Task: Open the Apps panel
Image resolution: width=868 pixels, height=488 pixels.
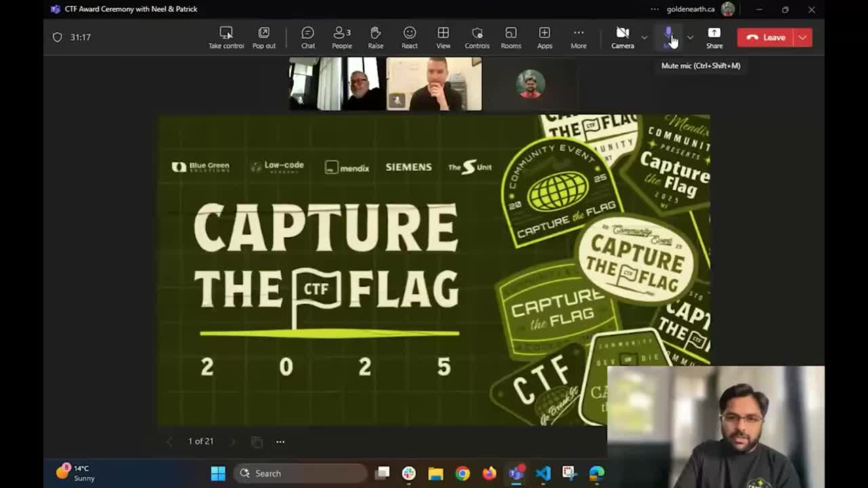Action: tap(545, 37)
